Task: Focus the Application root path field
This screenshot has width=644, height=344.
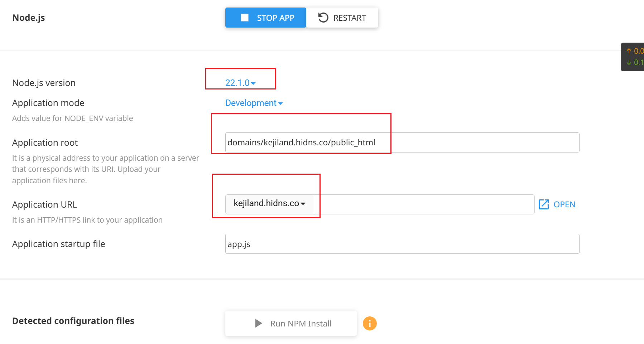Action: 402,142
